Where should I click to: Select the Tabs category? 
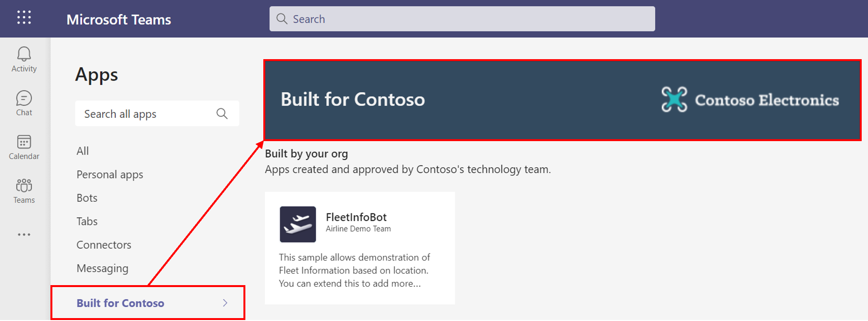coord(87,221)
